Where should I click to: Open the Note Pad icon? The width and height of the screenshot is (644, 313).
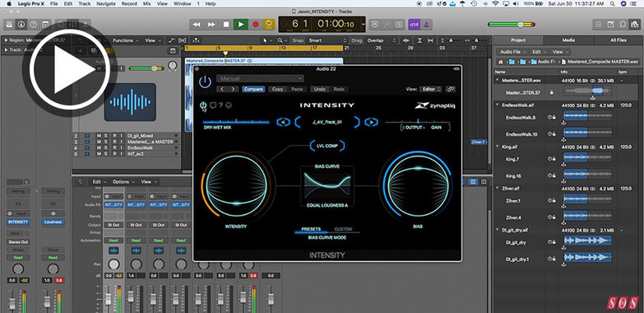pyautogui.click(x=610, y=24)
